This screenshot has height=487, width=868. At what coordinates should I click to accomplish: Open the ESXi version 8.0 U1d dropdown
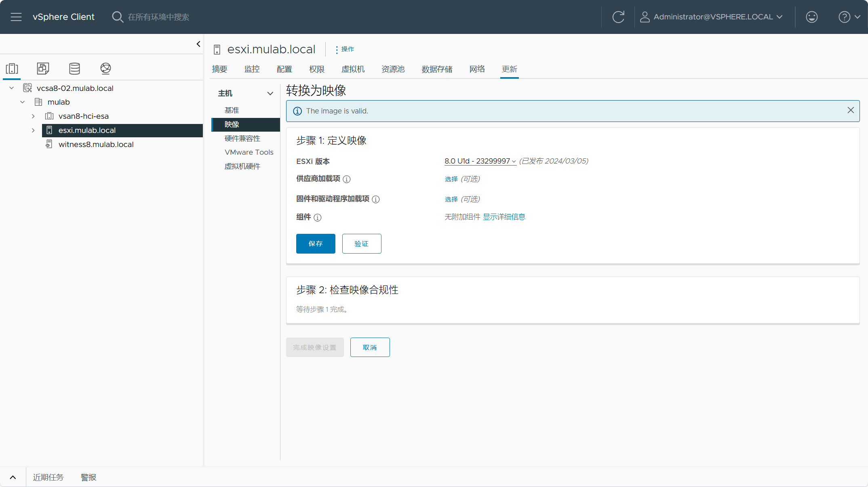(480, 161)
